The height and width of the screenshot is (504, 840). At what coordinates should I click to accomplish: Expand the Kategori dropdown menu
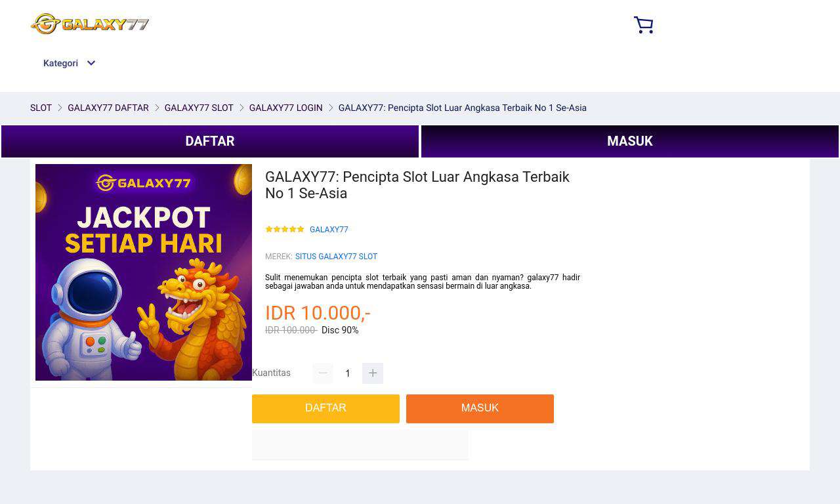click(70, 63)
